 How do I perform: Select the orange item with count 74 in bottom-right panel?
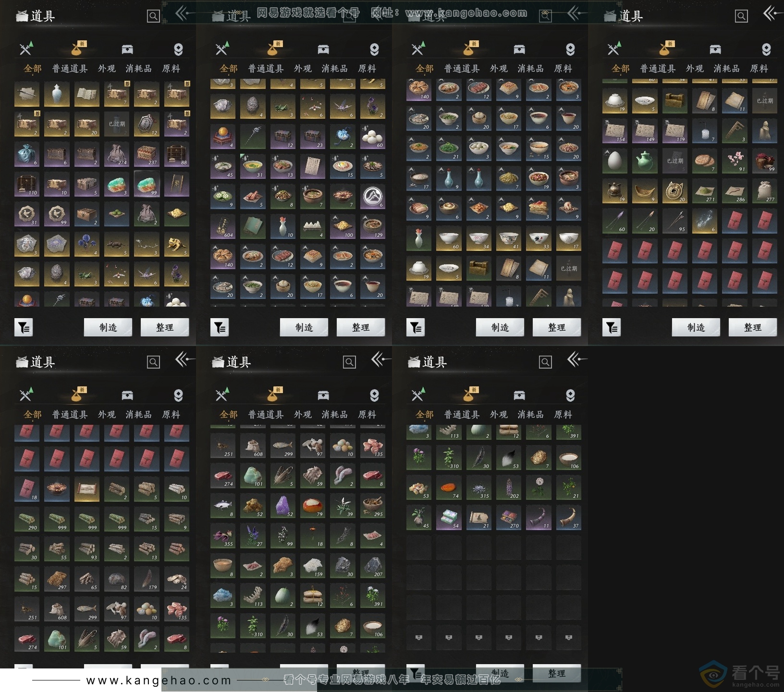[x=449, y=487]
